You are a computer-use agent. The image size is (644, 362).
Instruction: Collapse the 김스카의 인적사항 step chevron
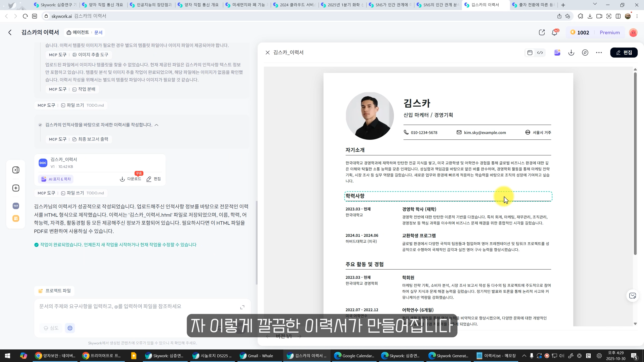coord(156,125)
